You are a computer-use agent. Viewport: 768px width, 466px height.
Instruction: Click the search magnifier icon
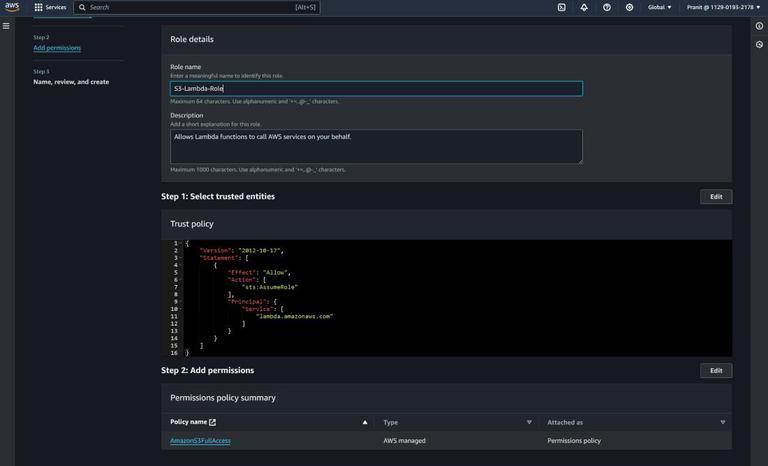82,7
